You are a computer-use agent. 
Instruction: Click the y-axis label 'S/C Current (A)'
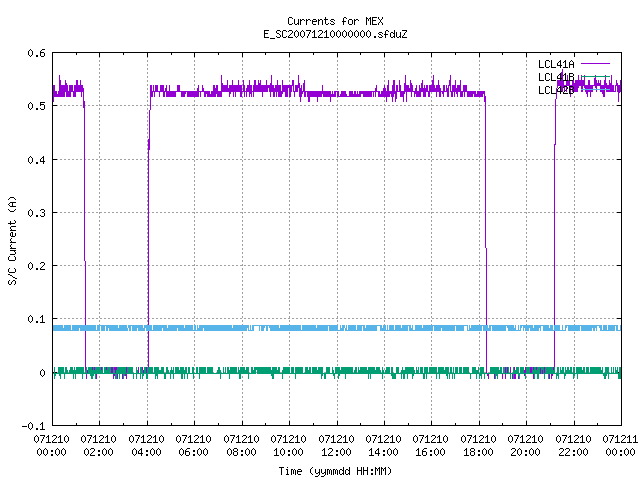coord(13,240)
